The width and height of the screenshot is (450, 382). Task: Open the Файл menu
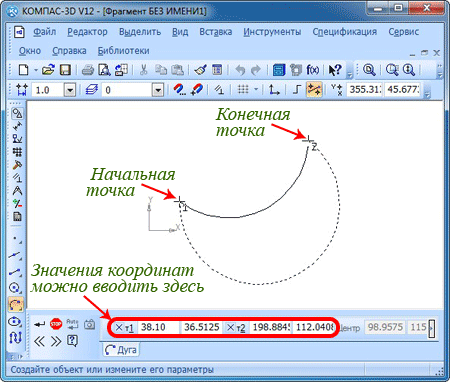[x=45, y=32]
